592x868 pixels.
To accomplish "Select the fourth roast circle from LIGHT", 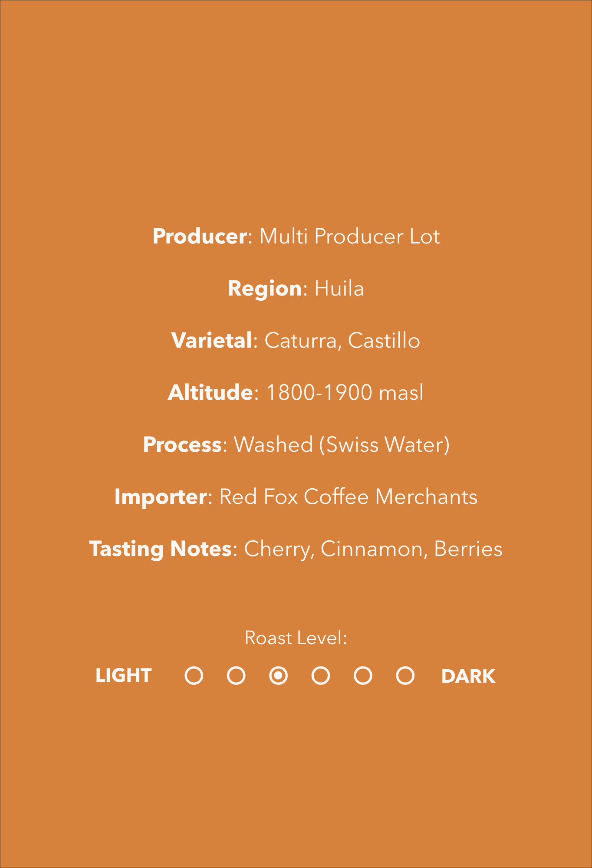I will coord(321,676).
